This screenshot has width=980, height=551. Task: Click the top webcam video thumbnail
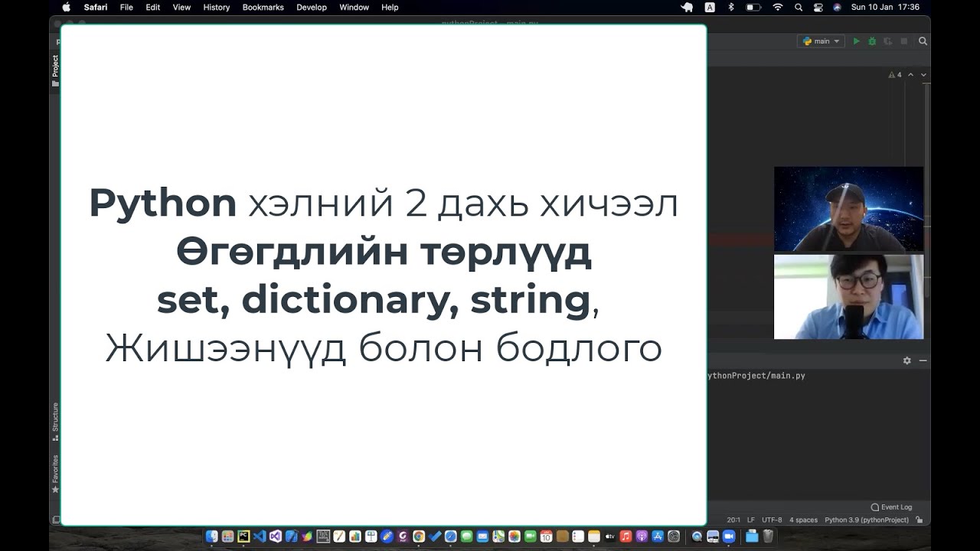pyautogui.click(x=848, y=209)
